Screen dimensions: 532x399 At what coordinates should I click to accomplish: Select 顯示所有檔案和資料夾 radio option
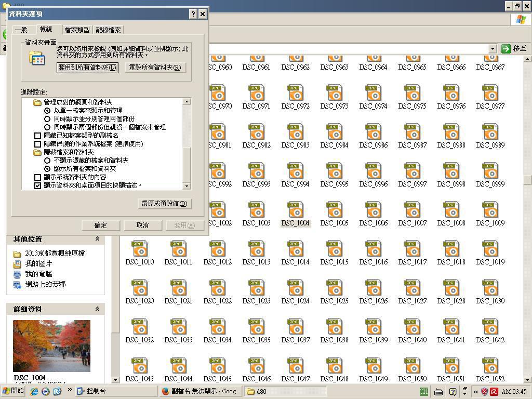tap(47, 169)
